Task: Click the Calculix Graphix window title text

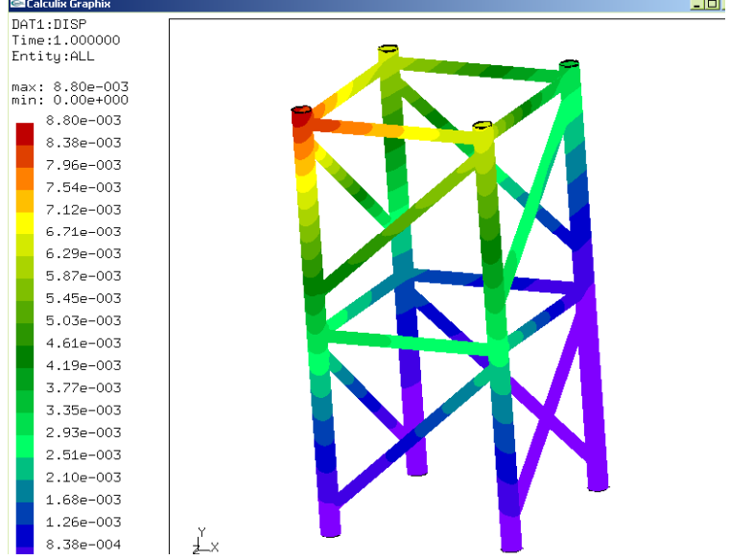Action: 68,4
